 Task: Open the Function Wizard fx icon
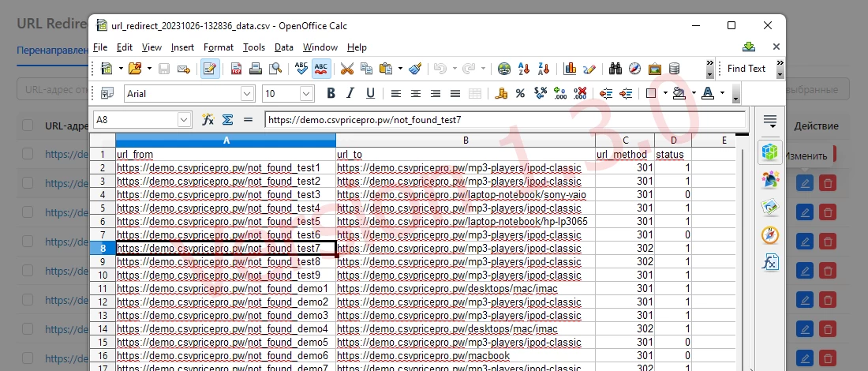coord(208,120)
